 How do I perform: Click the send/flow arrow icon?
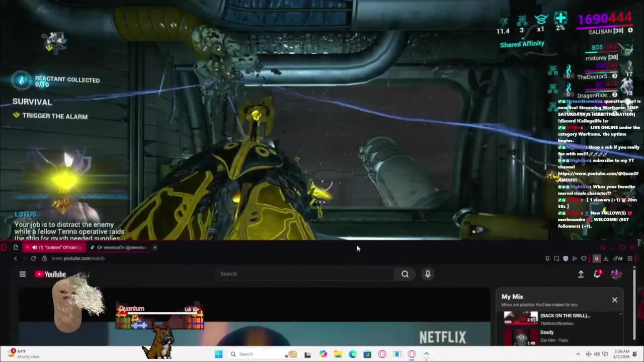pos(575,258)
